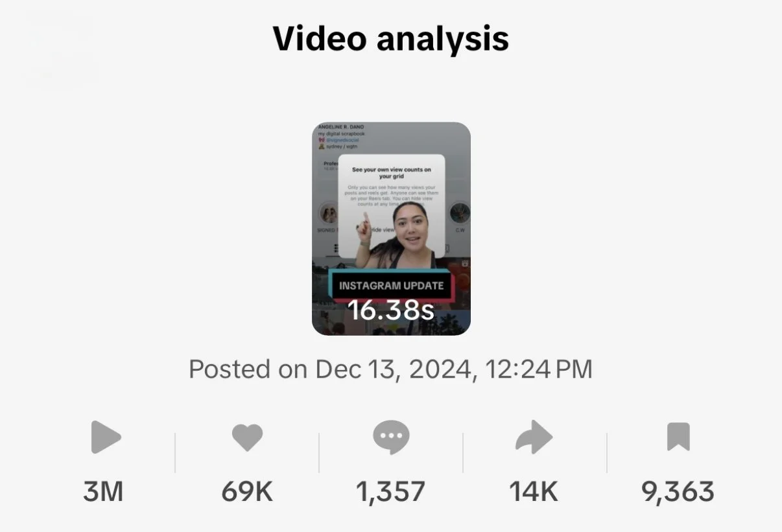Select the 9,363 saves count
This screenshot has width=782, height=532.
pos(678,492)
